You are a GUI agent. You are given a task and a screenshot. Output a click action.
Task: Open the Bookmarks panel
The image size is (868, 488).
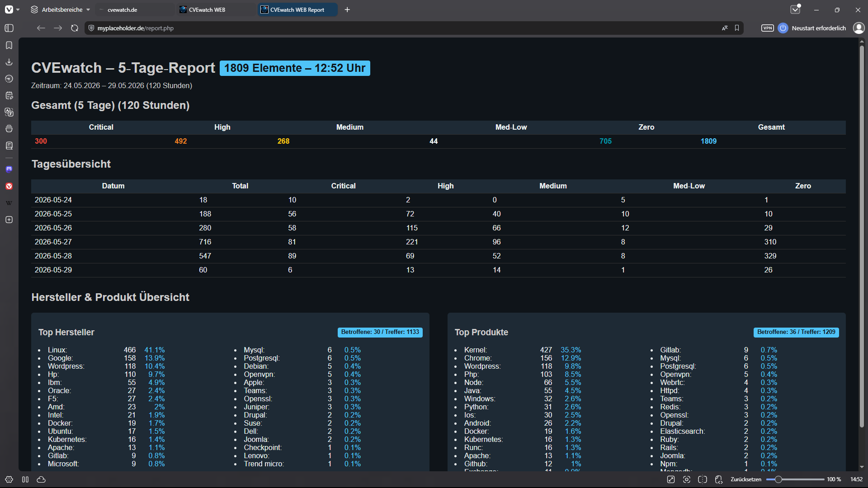pyautogui.click(x=9, y=45)
